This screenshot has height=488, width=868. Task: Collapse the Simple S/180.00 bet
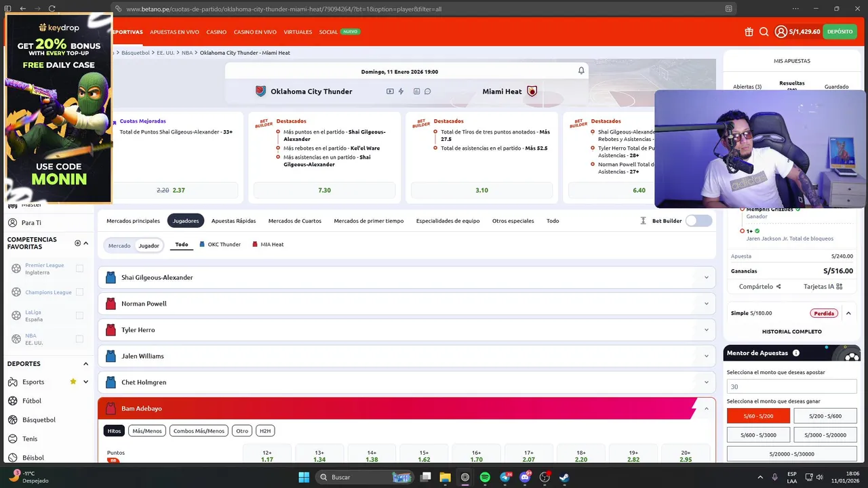click(848, 313)
